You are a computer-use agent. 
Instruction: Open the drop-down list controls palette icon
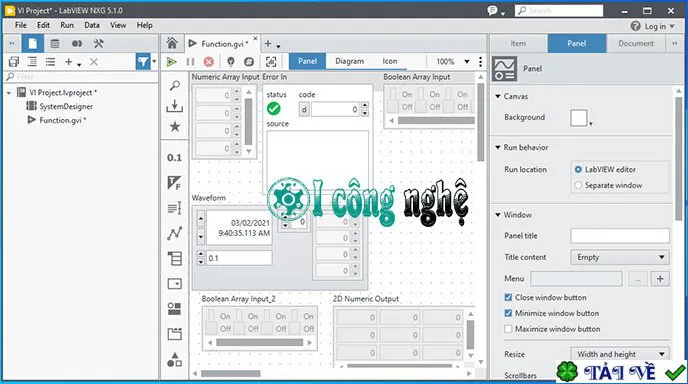point(174,284)
